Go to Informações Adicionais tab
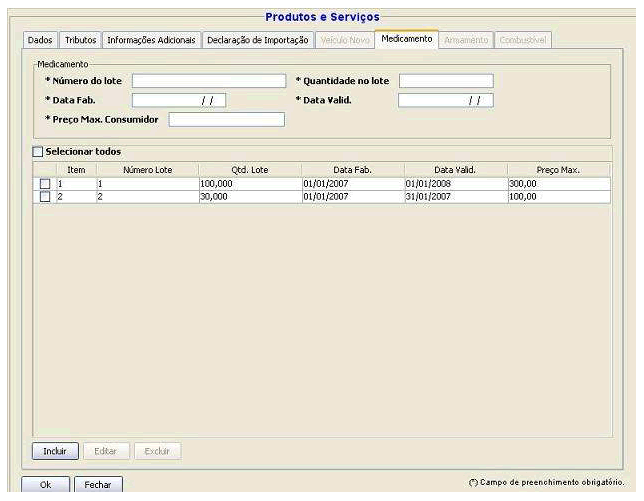The image size is (644, 501). (x=151, y=40)
